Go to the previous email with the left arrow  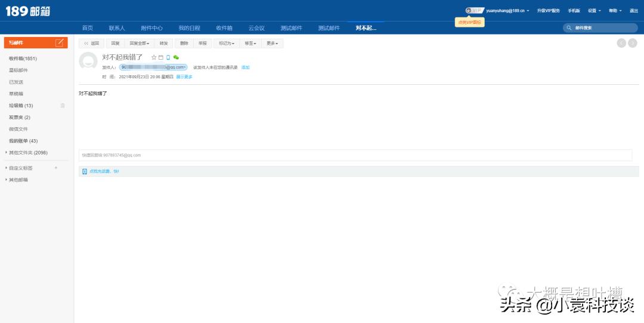tap(621, 43)
